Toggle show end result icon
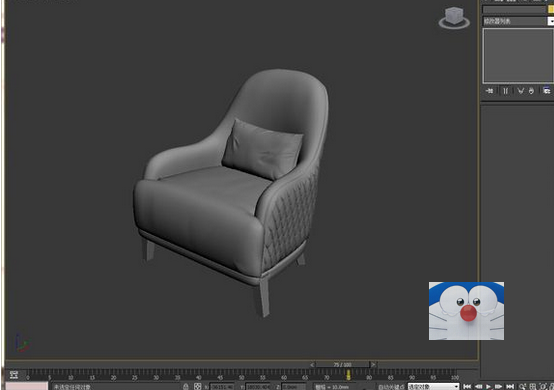The height and width of the screenshot is (390, 554). tap(506, 91)
